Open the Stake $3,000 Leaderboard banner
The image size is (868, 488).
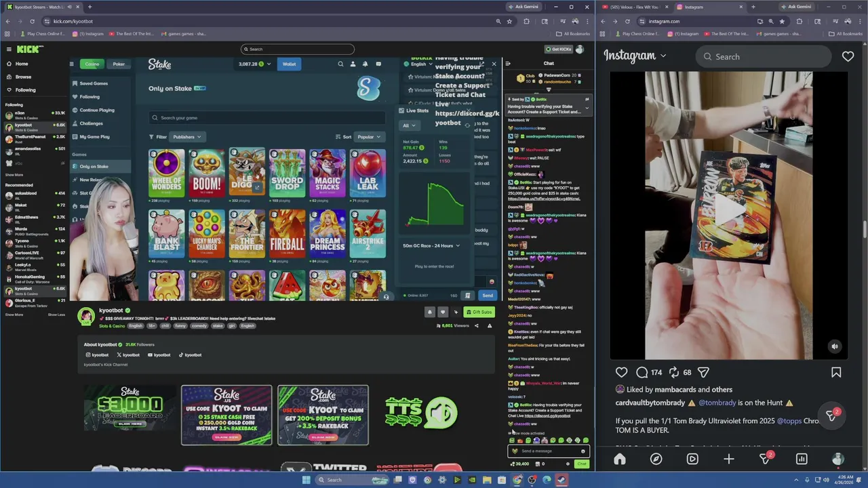(130, 408)
